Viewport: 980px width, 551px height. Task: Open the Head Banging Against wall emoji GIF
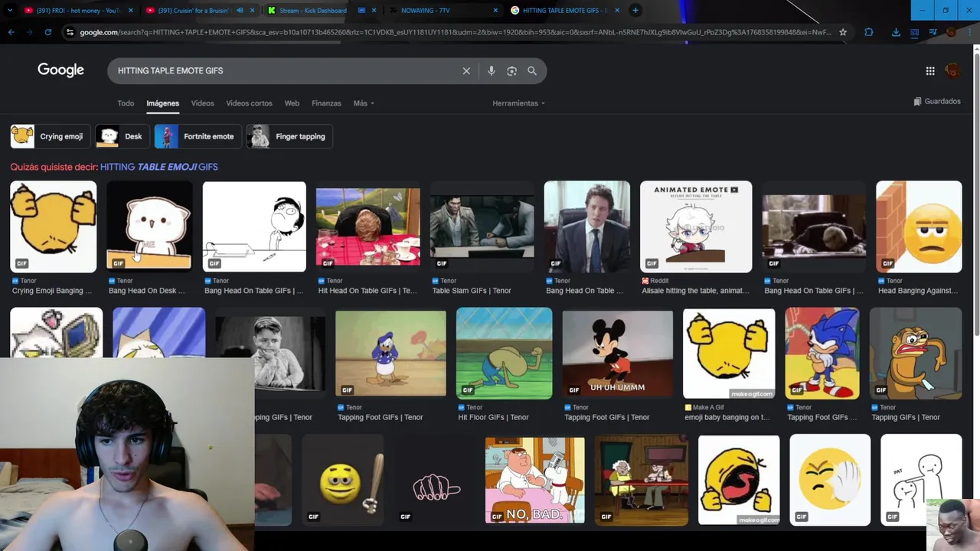[x=919, y=227]
